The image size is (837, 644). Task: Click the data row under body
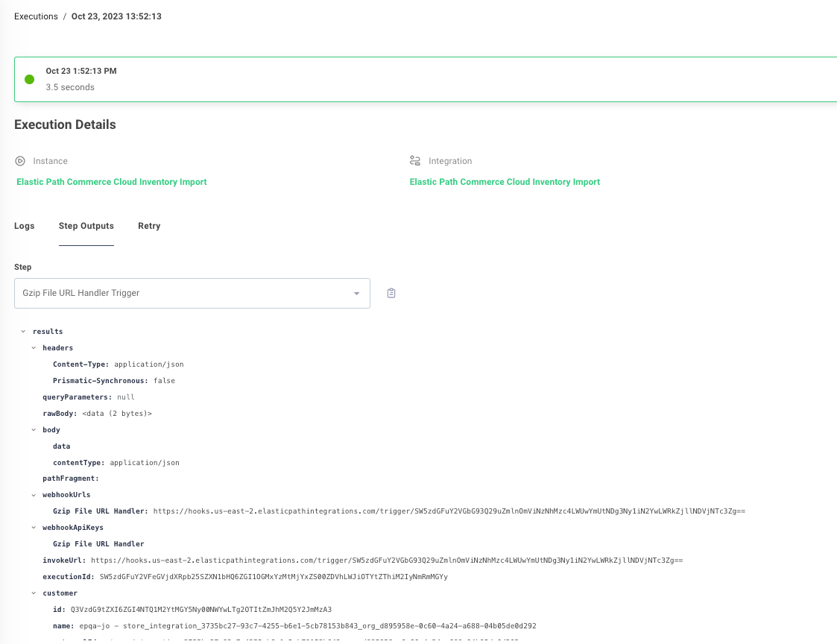tap(61, 446)
